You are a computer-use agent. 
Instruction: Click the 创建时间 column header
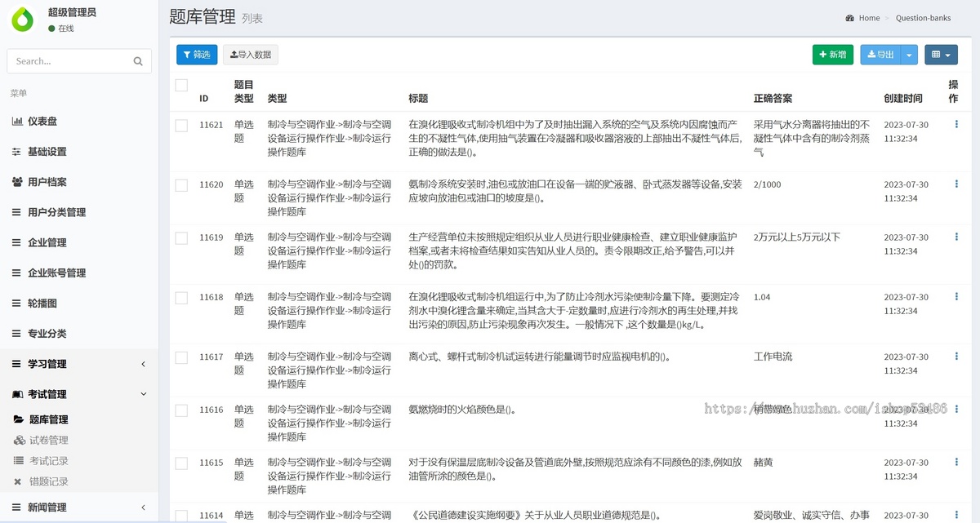[903, 98]
